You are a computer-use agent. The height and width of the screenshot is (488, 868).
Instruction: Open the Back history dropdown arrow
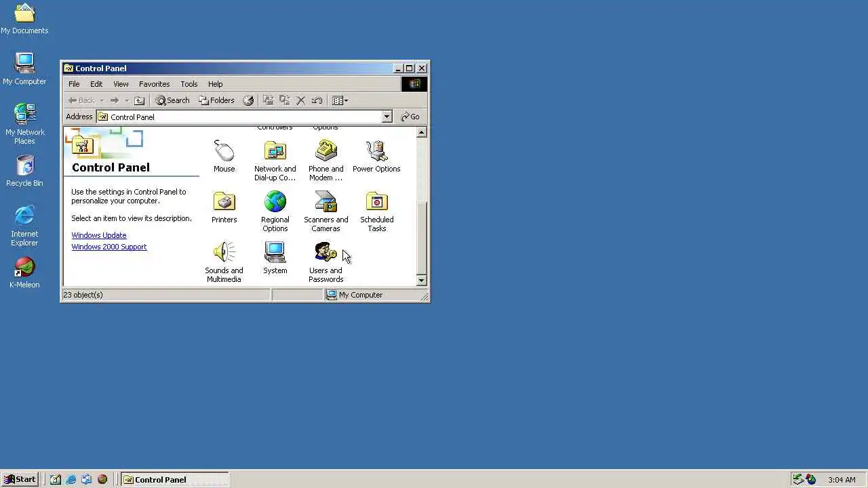click(x=102, y=100)
